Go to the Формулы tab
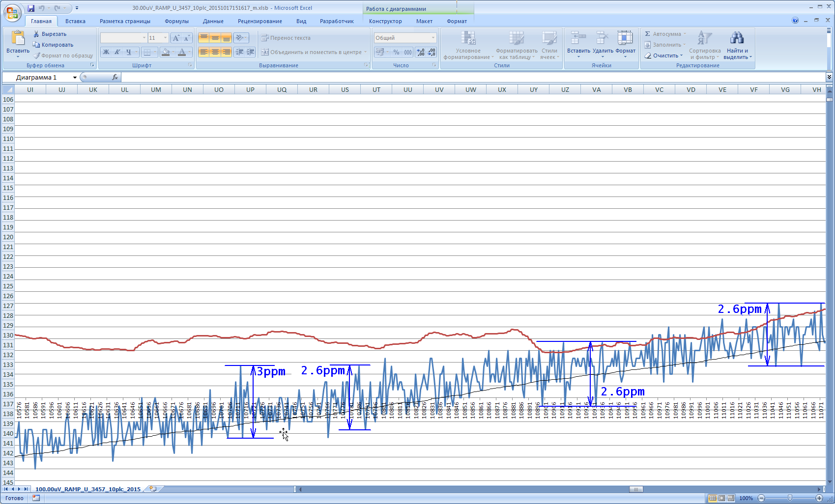 177,21
